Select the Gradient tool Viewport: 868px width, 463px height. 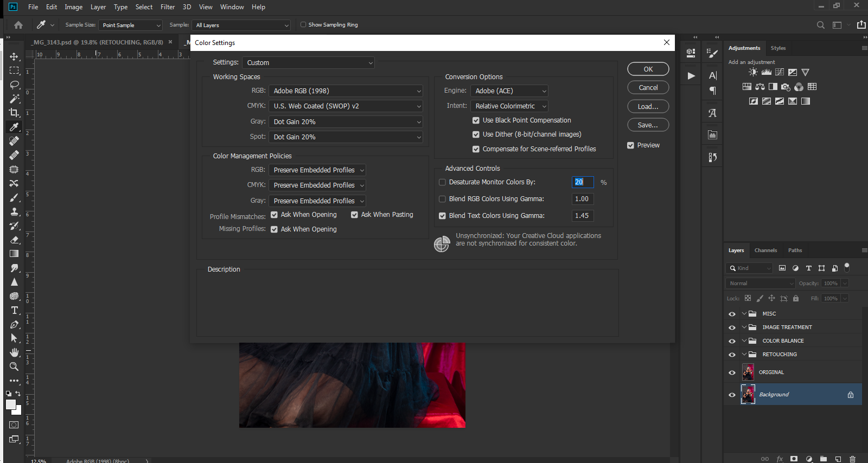[14, 254]
